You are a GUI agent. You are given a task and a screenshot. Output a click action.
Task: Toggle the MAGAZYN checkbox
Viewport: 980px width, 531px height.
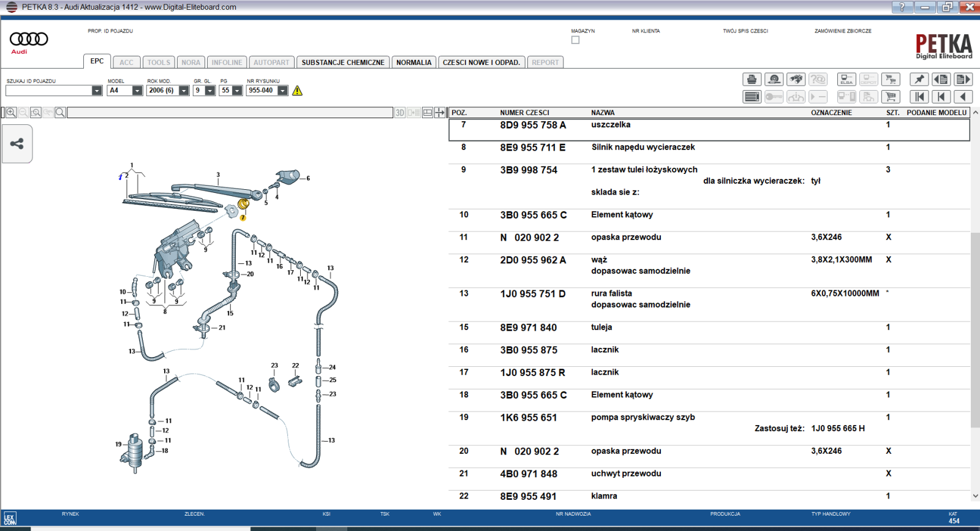575,40
